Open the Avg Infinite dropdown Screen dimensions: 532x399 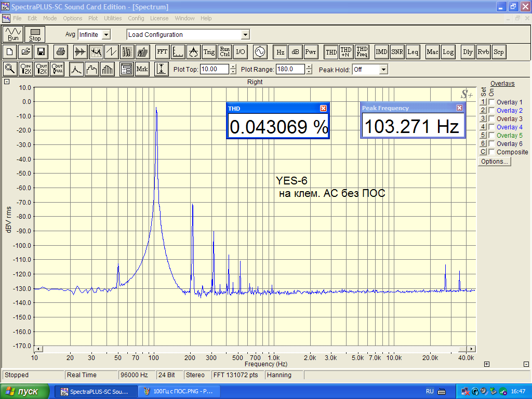click(106, 35)
